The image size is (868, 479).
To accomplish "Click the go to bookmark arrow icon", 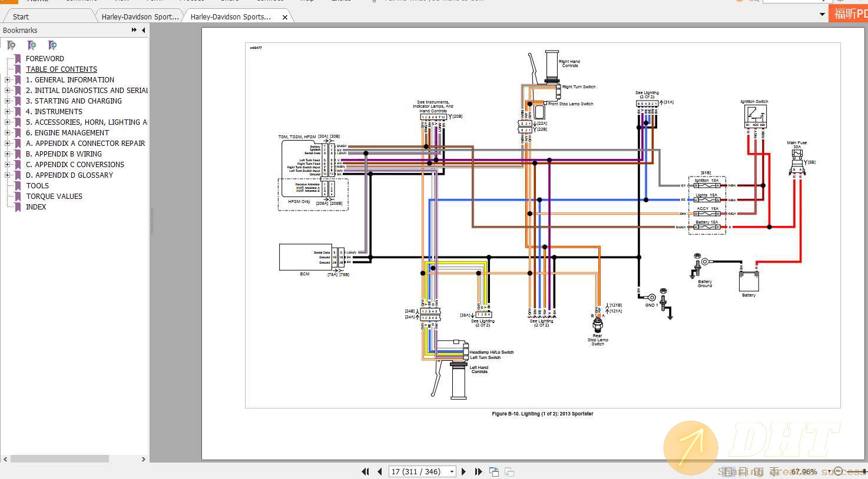I will pos(52,45).
